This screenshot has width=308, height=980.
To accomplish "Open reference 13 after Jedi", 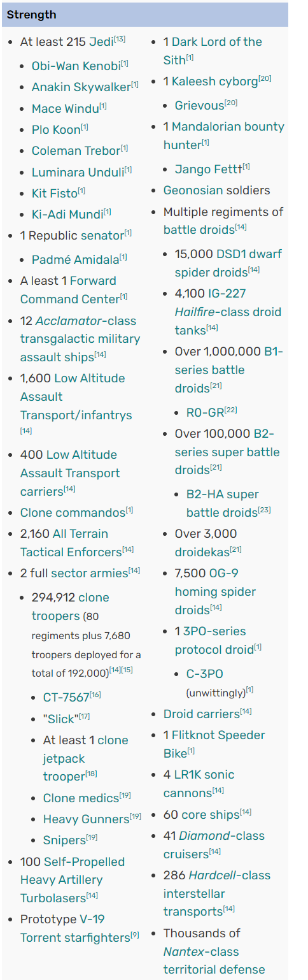I will pyautogui.click(x=120, y=40).
